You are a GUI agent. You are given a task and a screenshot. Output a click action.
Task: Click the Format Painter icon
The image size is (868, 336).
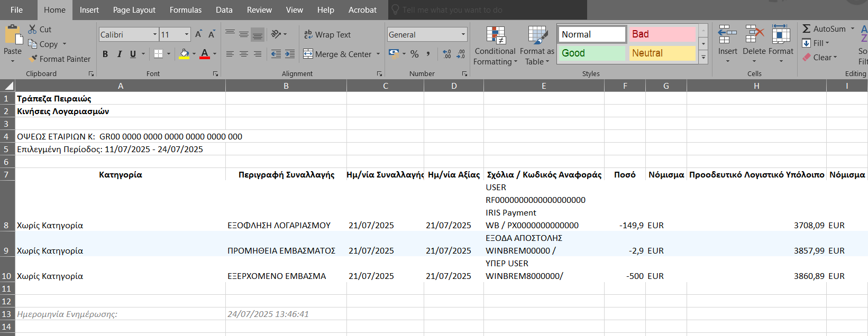[x=34, y=59]
